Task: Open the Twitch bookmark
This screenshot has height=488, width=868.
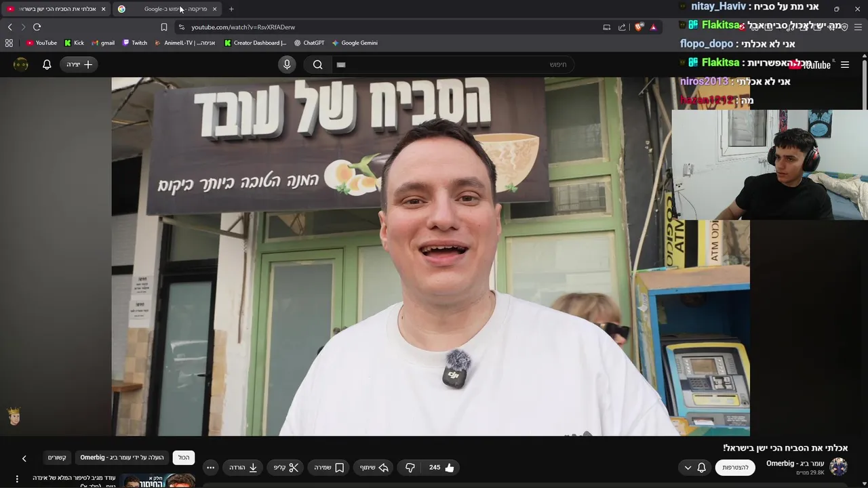Action: pos(135,43)
